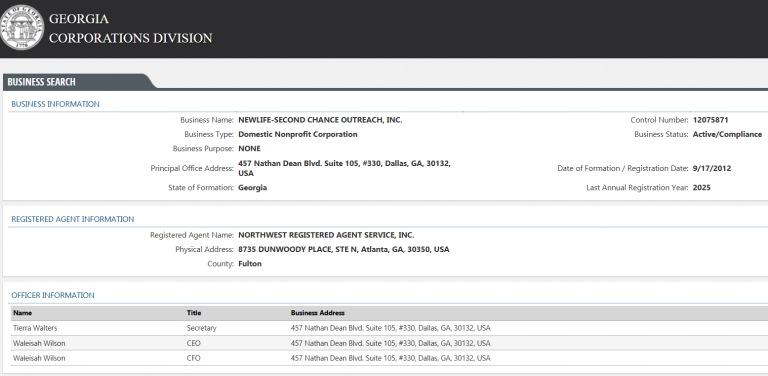Viewport: 768px width, 376px height.
Task: Select the Domestic Nonprofit Corporation business type
Action: [298, 134]
